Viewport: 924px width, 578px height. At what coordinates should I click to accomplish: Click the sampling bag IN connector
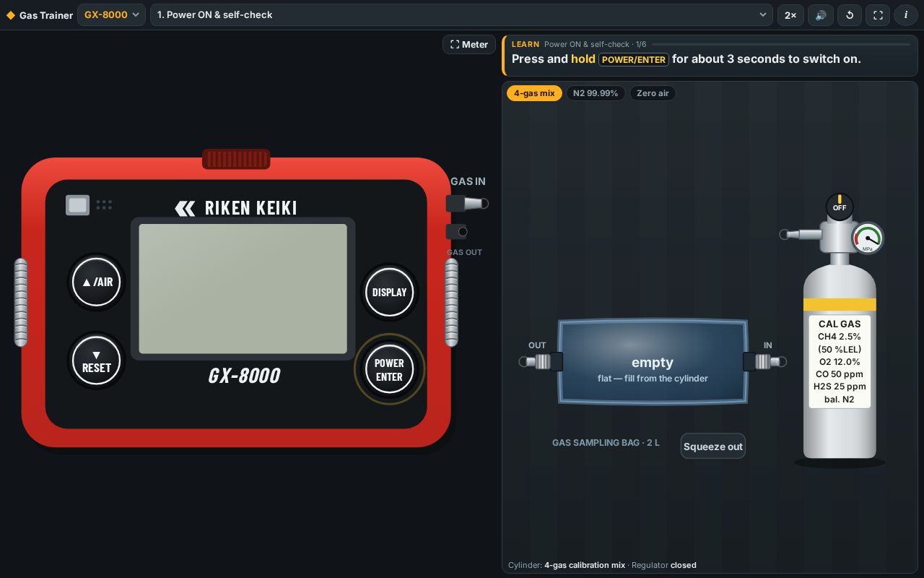coord(764,361)
